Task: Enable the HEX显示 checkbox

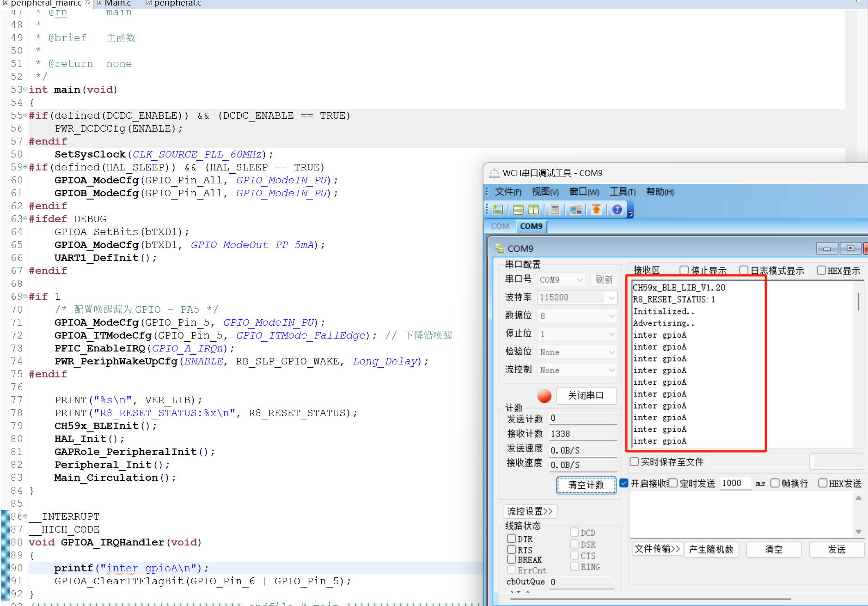Action: coord(821,270)
